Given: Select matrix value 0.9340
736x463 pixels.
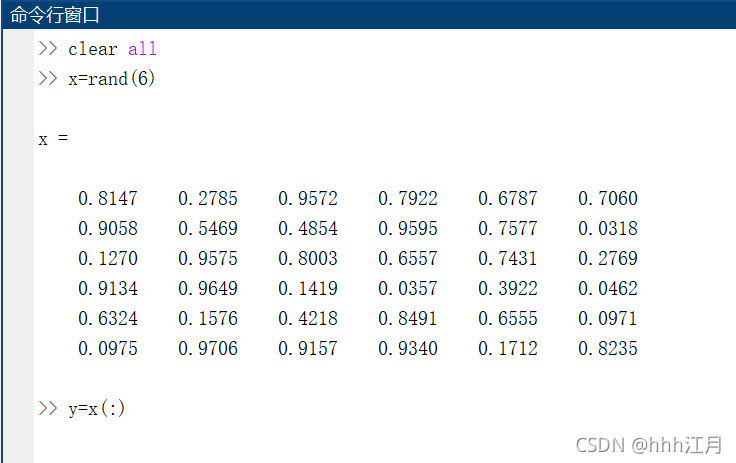Looking at the screenshot, I should (408, 348).
